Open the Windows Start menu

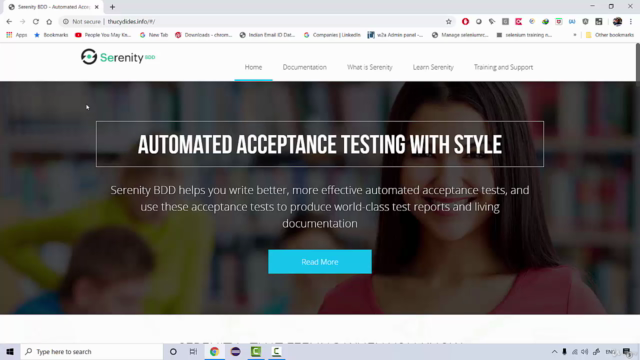pos(10,351)
